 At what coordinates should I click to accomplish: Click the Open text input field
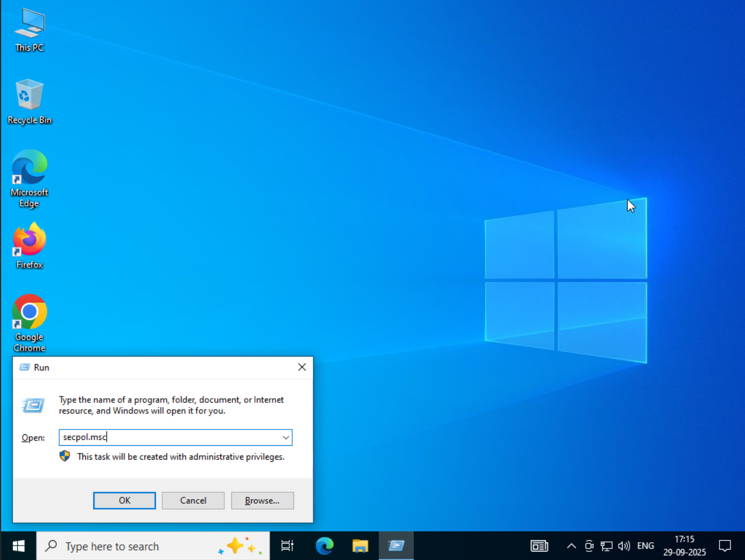[168, 438]
